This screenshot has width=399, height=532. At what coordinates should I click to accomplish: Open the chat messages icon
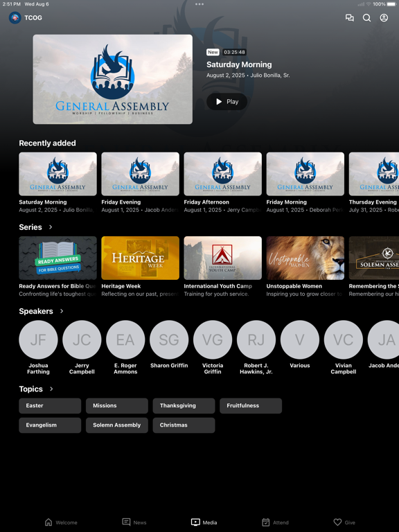pyautogui.click(x=349, y=17)
